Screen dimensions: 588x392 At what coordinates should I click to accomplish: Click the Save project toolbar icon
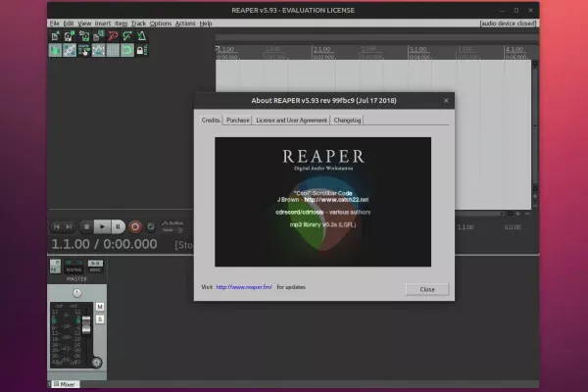tap(83, 36)
